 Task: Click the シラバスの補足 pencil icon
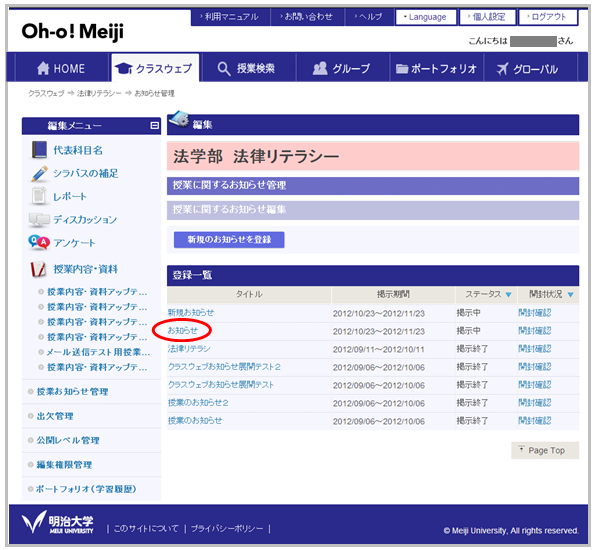[39, 174]
